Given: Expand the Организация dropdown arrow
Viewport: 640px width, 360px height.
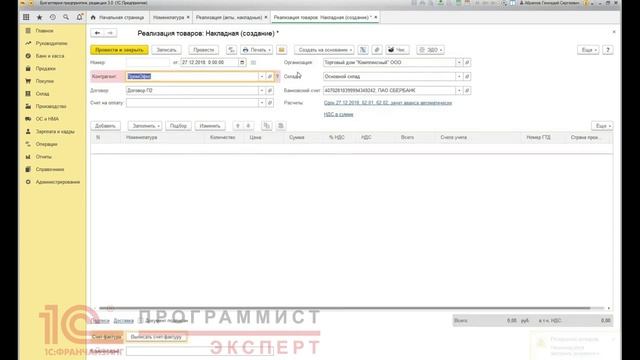Looking at the screenshot, I should (x=459, y=62).
